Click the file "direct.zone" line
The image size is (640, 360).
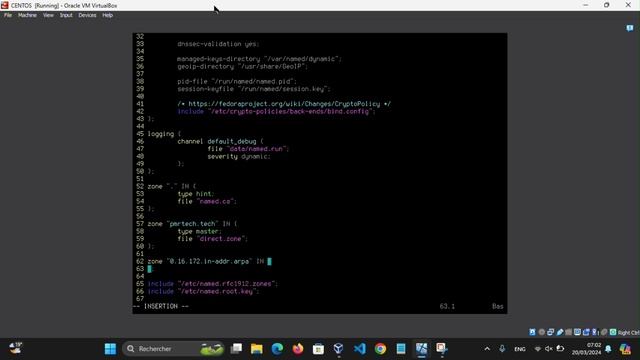(213, 239)
